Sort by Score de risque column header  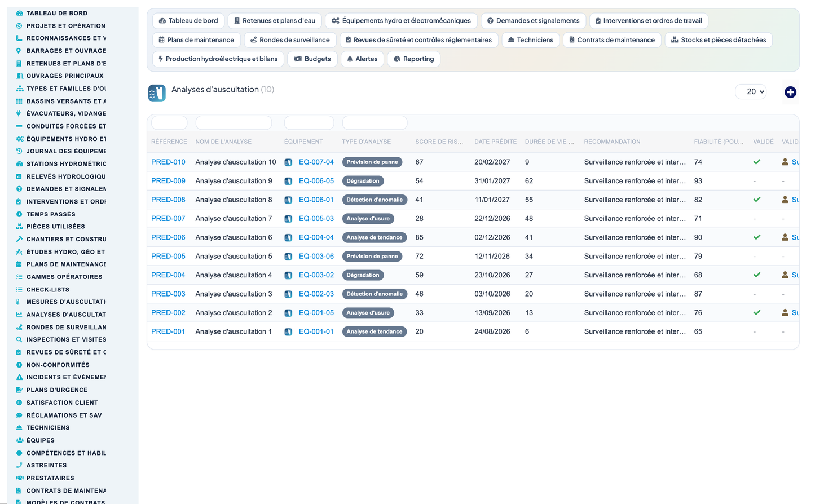(439, 142)
